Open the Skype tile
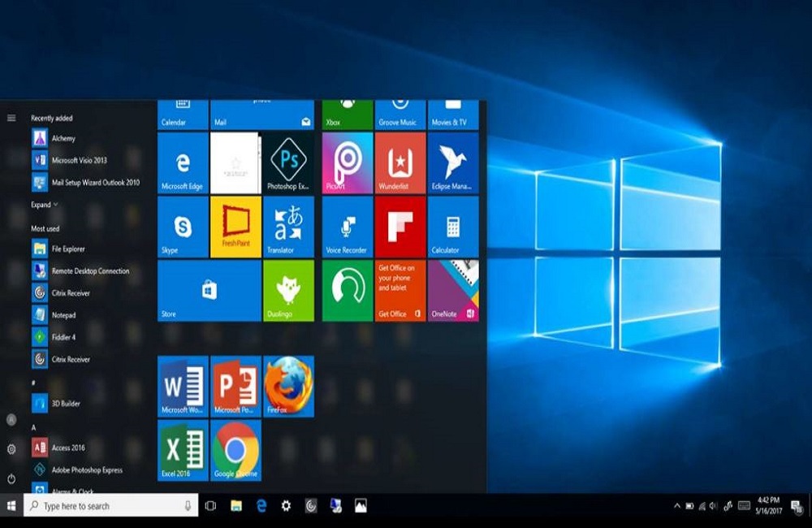Image resolution: width=812 pixels, height=528 pixels. 183,227
